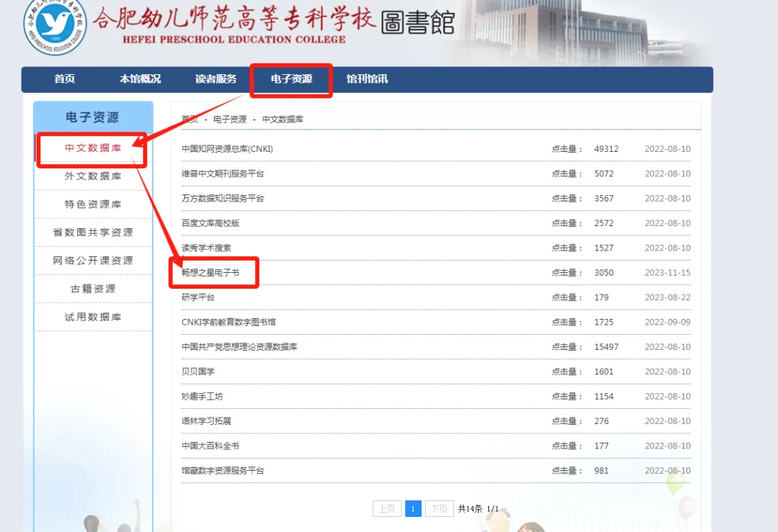Click hit count 49312
This screenshot has width=778, height=532.
tap(607, 149)
